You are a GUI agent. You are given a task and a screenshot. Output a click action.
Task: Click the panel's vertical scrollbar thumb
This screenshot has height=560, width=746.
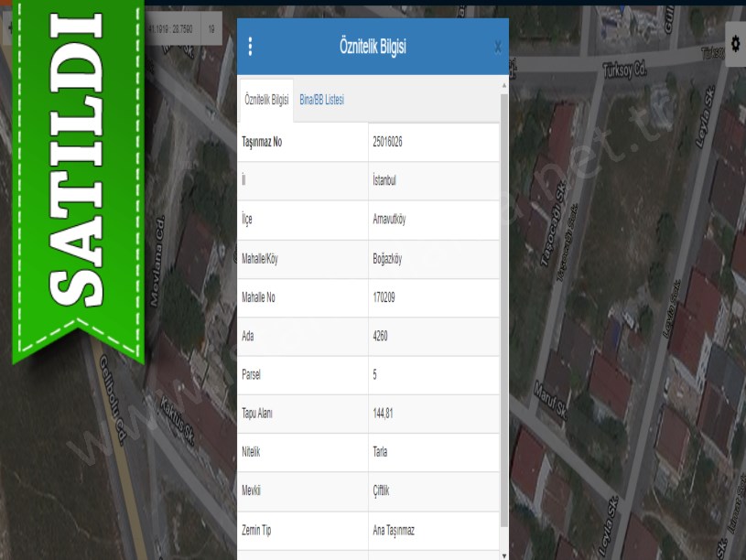(503, 311)
